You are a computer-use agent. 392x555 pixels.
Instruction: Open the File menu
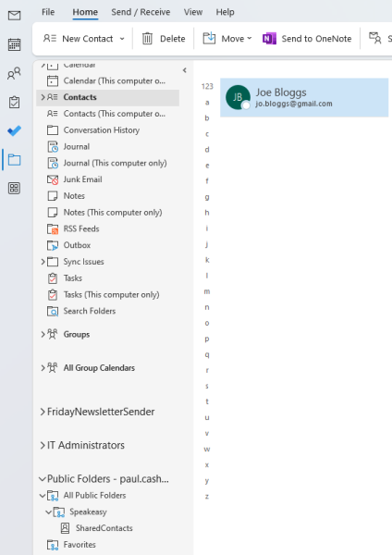pyautogui.click(x=48, y=12)
